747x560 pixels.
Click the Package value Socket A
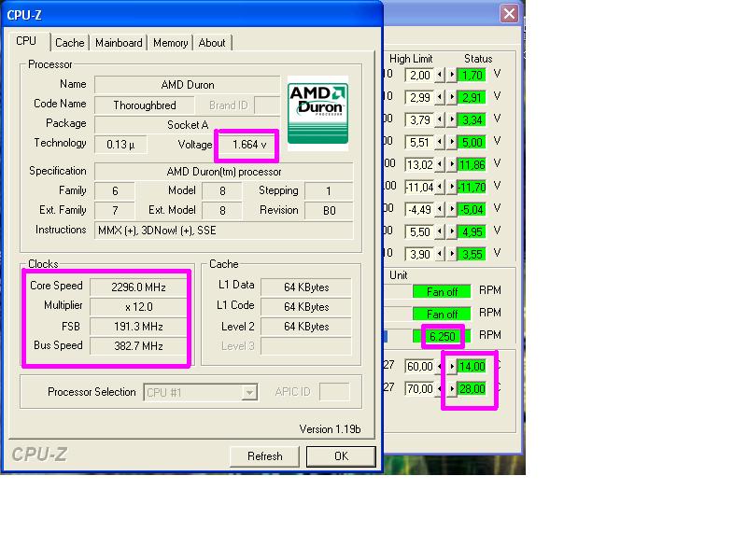pos(188,125)
